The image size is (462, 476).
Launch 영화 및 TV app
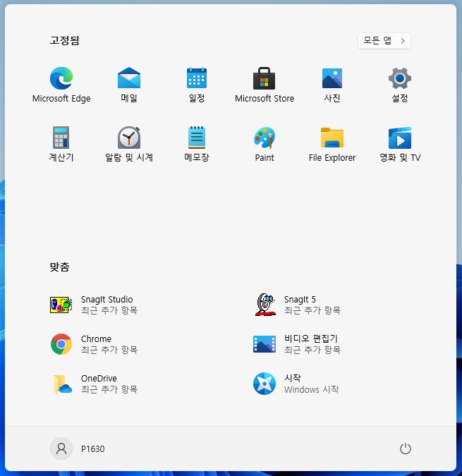coord(400,144)
